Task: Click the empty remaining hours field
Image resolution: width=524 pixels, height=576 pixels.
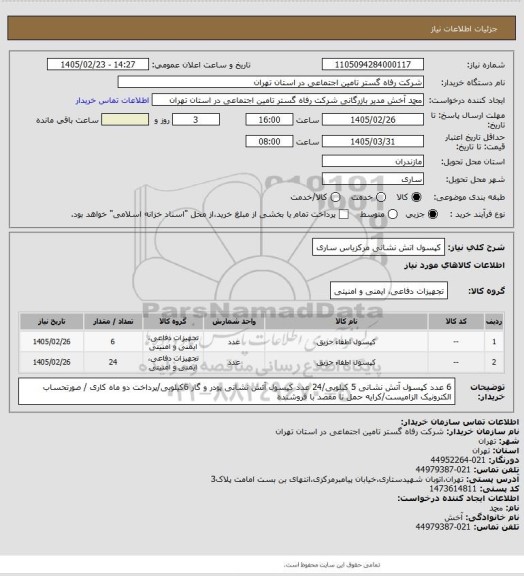Action: pos(125,120)
